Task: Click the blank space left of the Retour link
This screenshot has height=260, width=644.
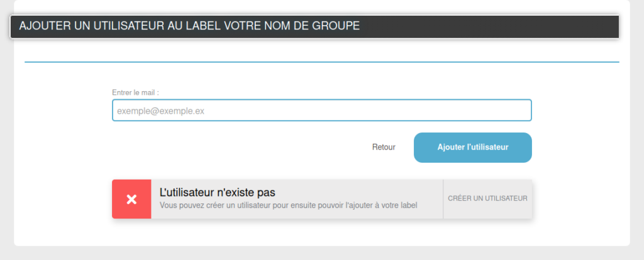Action: click(x=238, y=148)
